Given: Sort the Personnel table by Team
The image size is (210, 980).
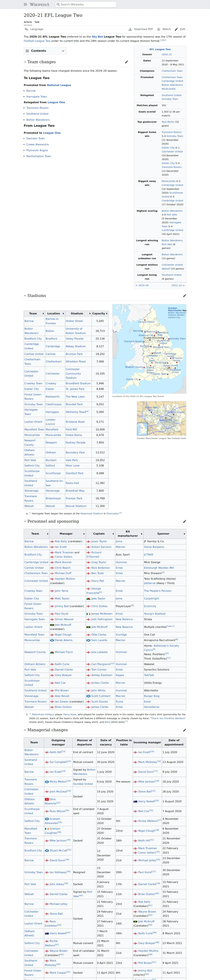Looking at the screenshot, I should coord(37,534).
